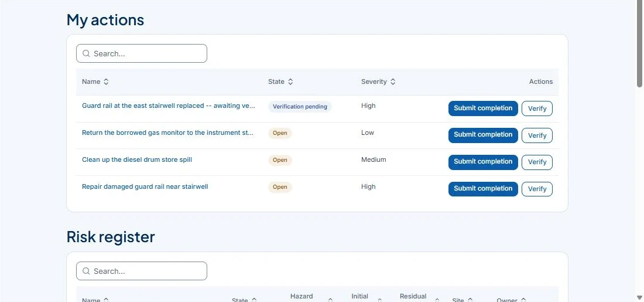Click the Risk register heading
The height and width of the screenshot is (302, 644).
[x=111, y=237]
